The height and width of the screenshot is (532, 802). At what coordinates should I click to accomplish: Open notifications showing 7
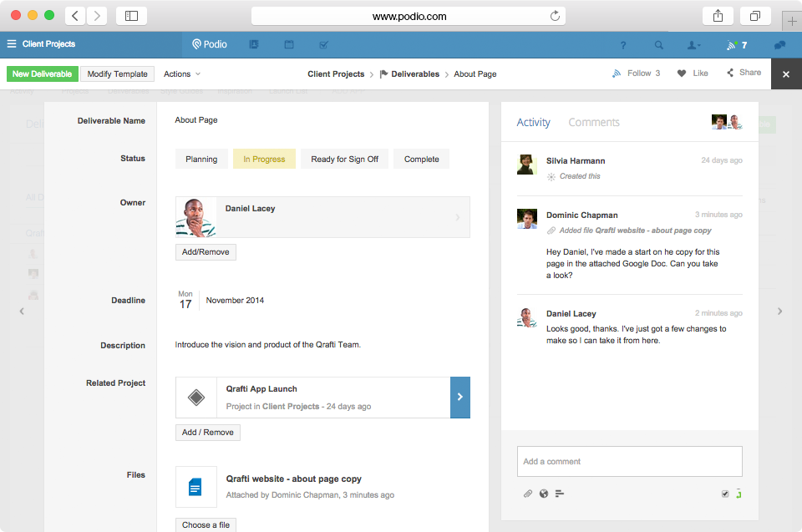pyautogui.click(x=737, y=45)
